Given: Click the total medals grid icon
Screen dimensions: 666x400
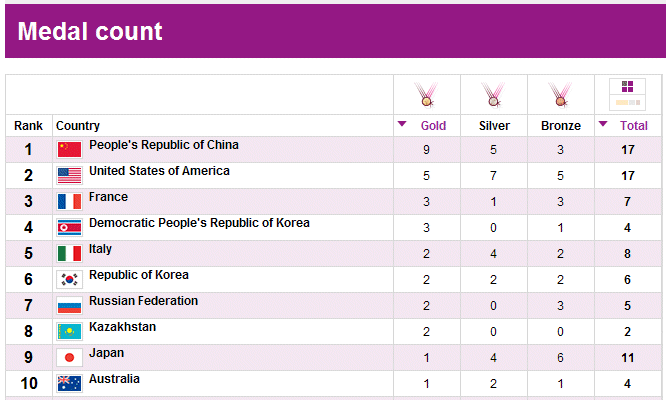Looking at the screenshot, I should (x=627, y=94).
